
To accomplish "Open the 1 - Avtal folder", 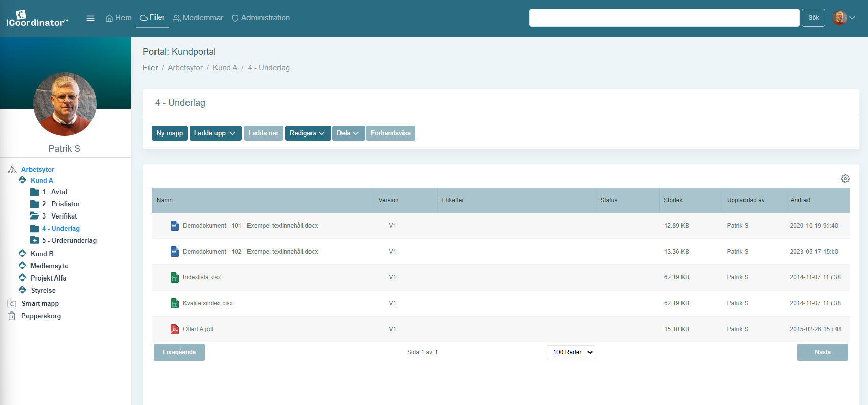I will point(54,192).
